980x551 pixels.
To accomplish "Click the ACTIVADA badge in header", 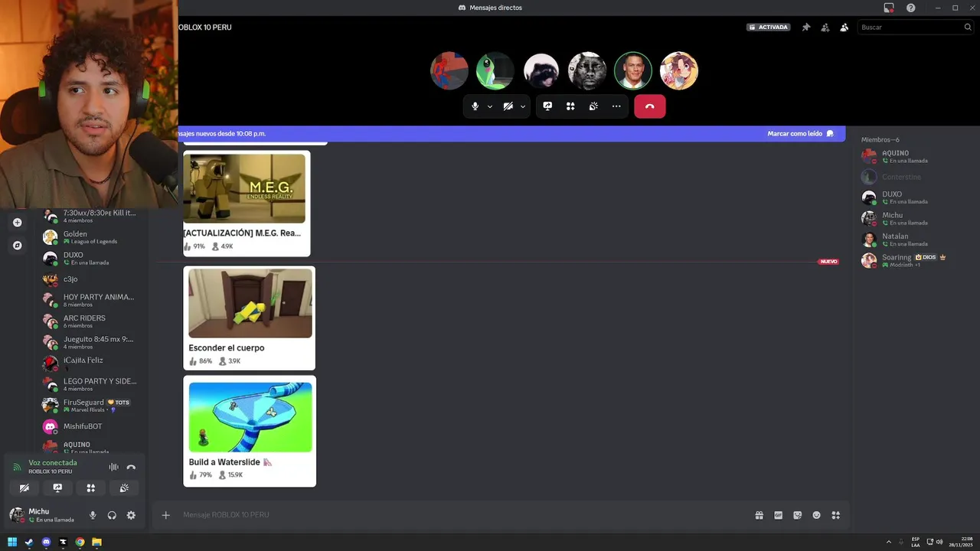I will tap(769, 27).
